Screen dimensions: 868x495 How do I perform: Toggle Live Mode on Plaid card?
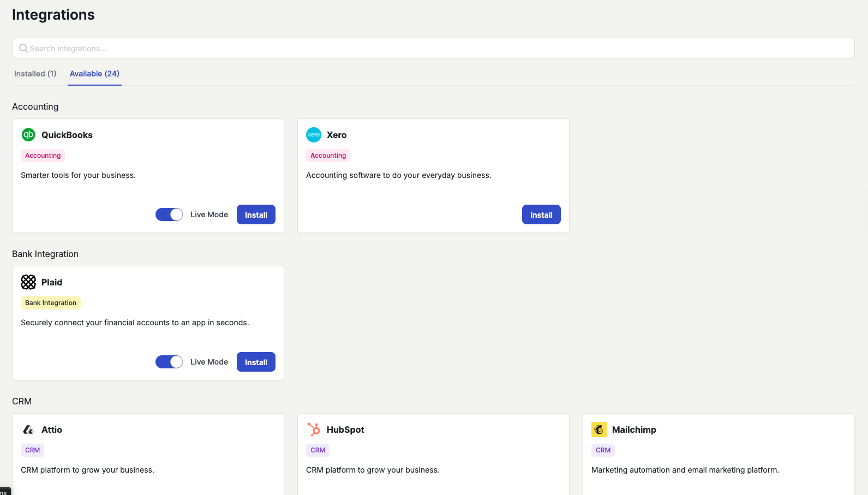169,362
